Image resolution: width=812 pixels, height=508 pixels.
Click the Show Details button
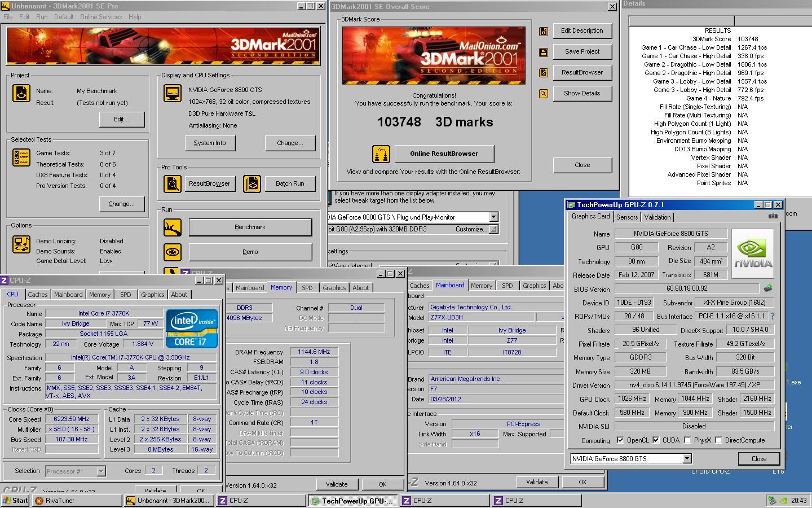pyautogui.click(x=582, y=93)
